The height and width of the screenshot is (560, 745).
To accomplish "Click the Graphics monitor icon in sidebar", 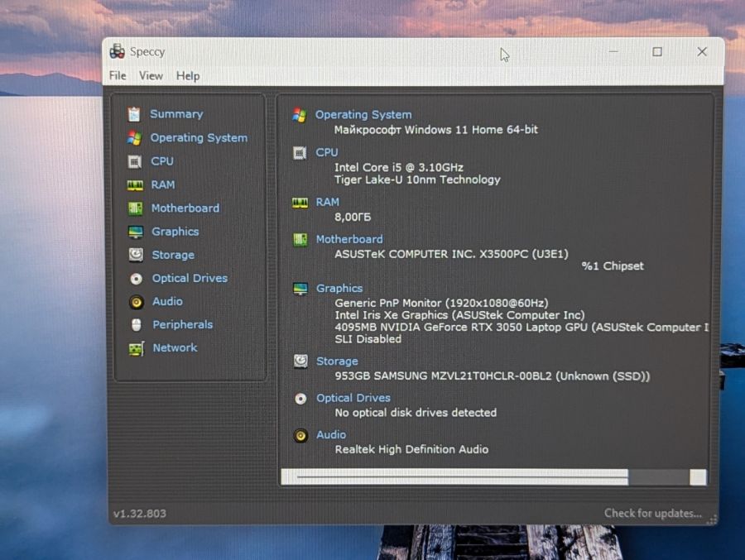I will (x=136, y=232).
